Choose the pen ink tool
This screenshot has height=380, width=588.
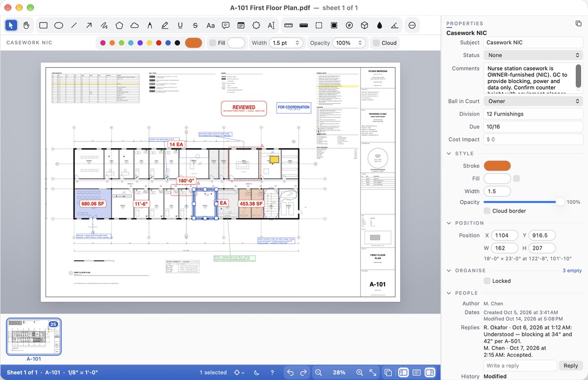click(149, 25)
